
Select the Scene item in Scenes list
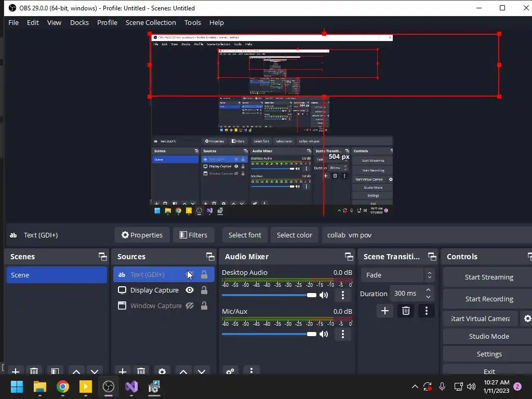click(x=56, y=275)
